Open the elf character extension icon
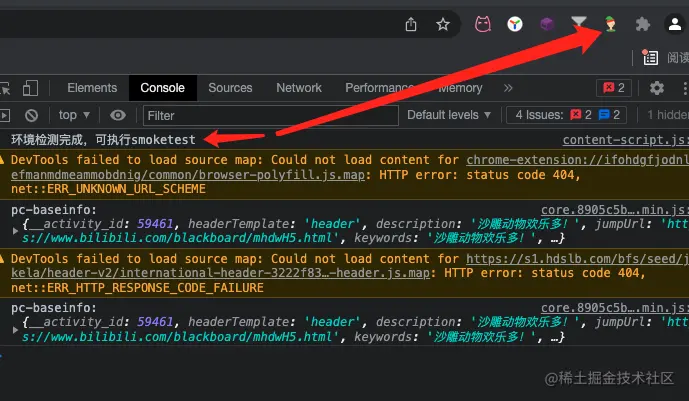The height and width of the screenshot is (401, 689). 610,24
